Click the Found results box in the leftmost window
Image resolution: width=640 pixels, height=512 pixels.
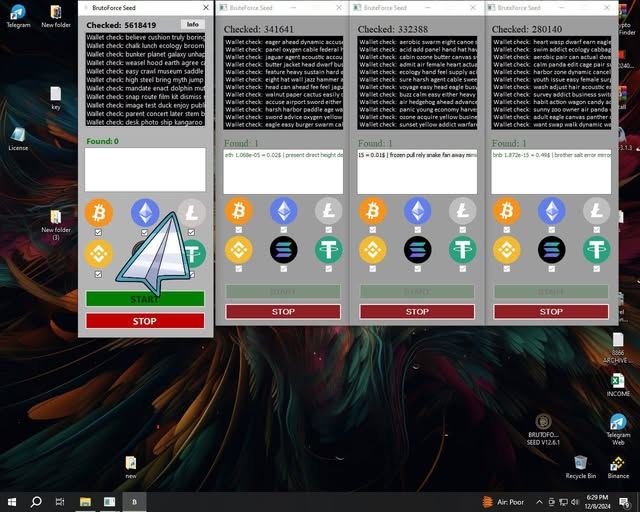pos(145,169)
